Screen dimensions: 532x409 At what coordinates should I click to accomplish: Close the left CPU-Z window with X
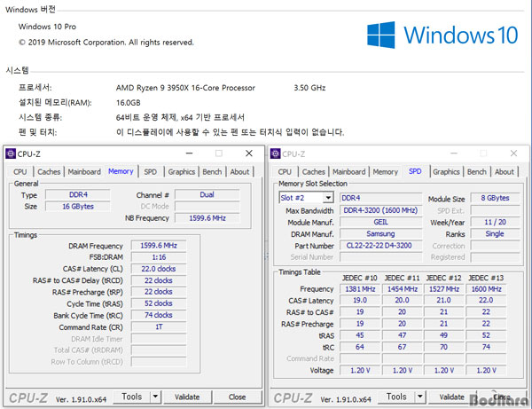249,153
